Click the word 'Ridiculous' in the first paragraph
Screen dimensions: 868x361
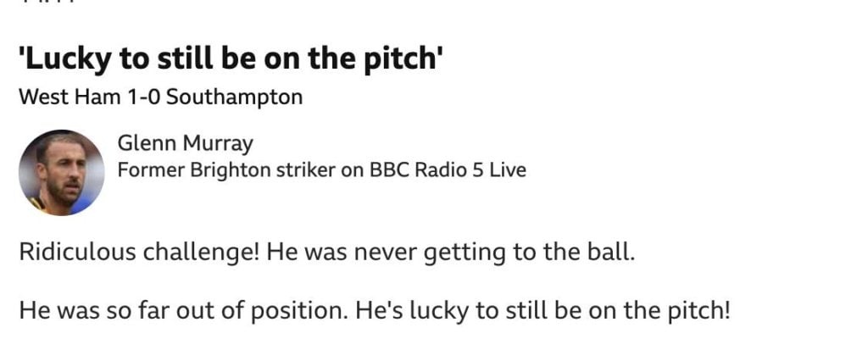77,253
